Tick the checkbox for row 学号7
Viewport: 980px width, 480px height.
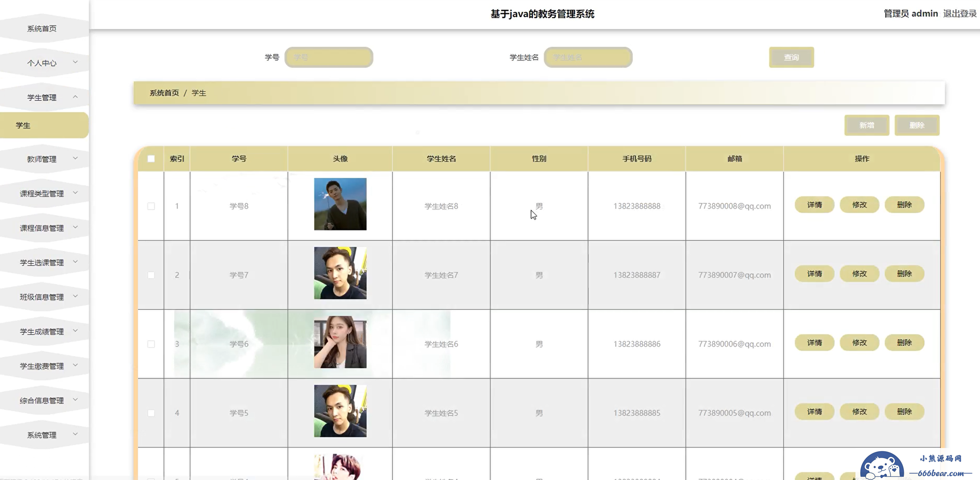tap(151, 275)
